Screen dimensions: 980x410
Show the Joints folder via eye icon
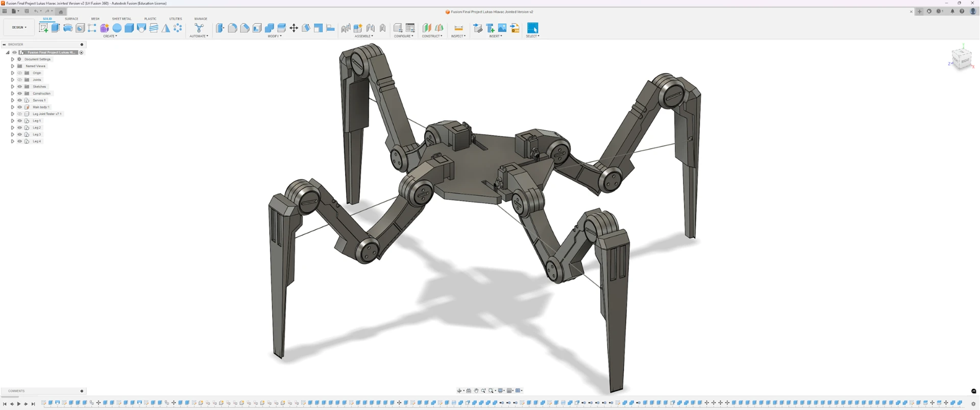tap(20, 80)
